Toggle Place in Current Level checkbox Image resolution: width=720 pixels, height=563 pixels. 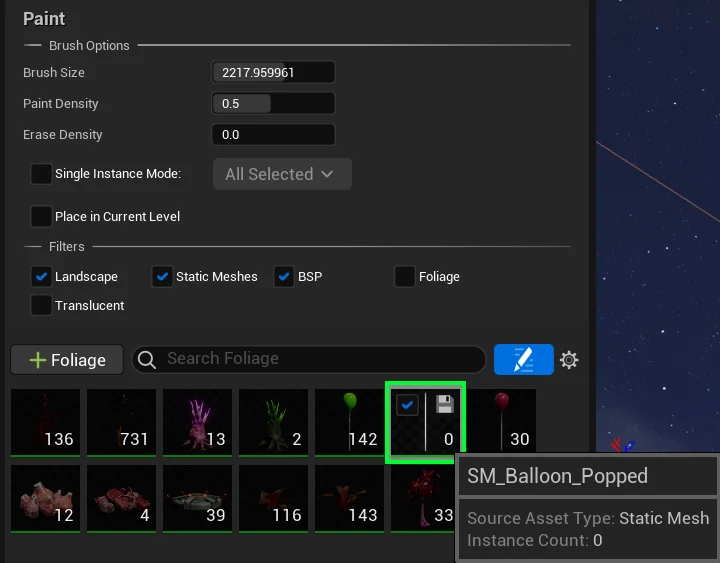point(41,216)
